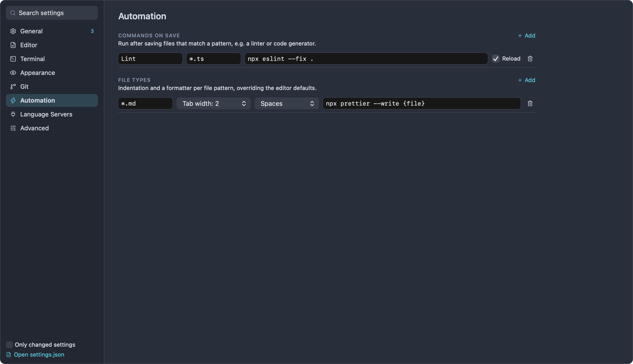
Task: Click the Lint name input field
Action: click(x=150, y=59)
